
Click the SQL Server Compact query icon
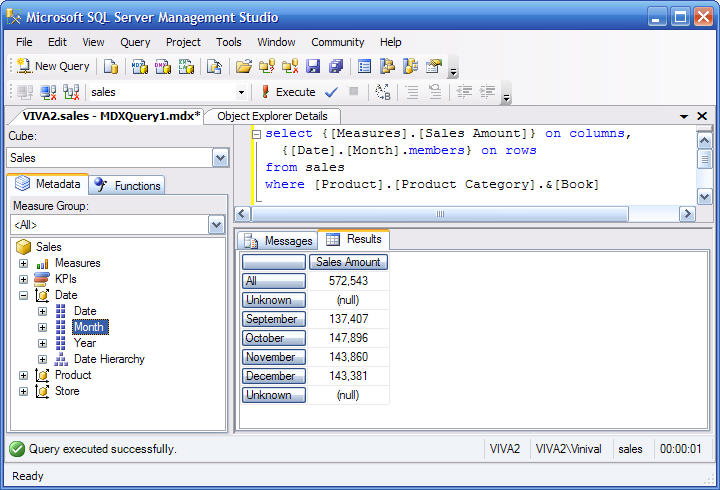click(x=214, y=66)
